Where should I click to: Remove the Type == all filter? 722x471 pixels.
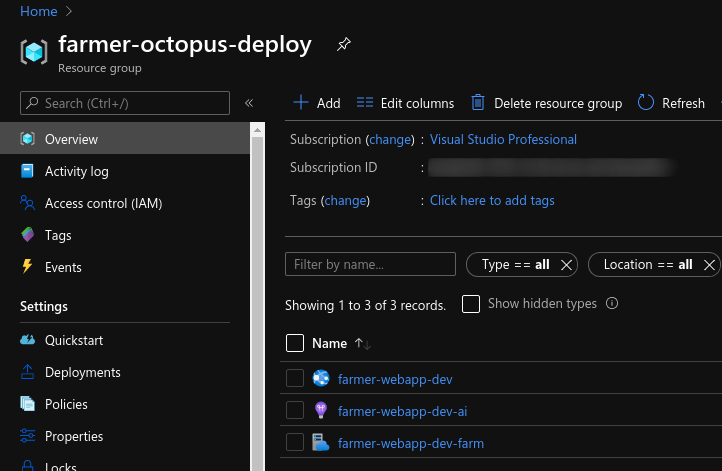pyautogui.click(x=566, y=265)
